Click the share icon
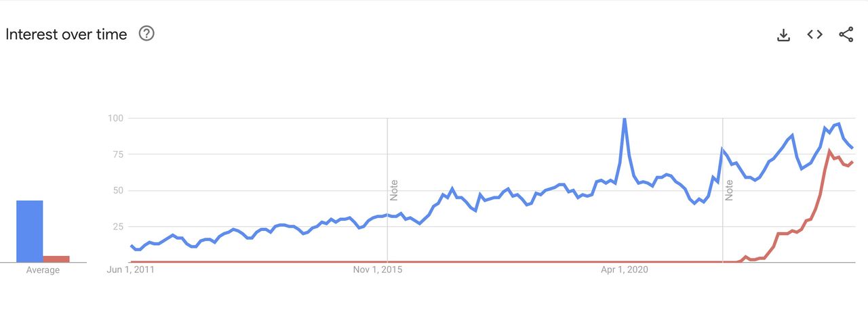868x323 pixels. coord(846,35)
